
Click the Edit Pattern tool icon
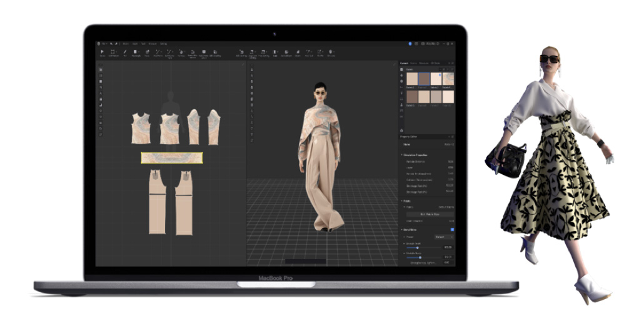[113, 52]
